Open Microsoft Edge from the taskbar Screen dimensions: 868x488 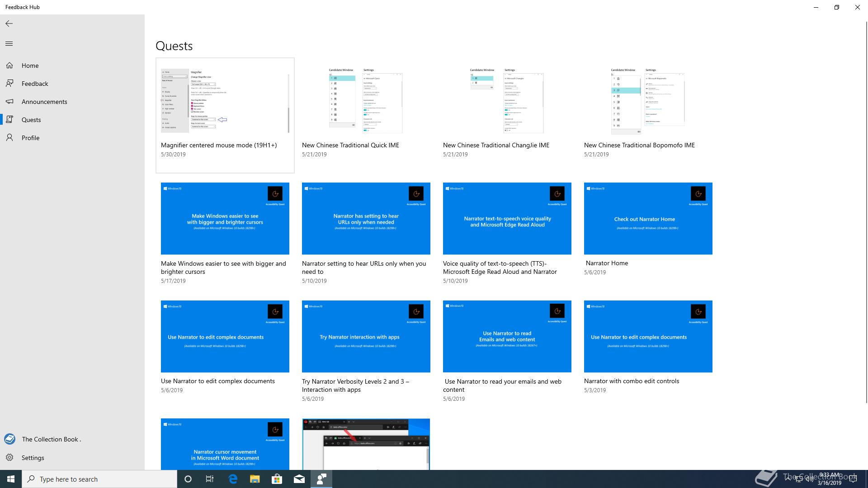[x=233, y=479]
